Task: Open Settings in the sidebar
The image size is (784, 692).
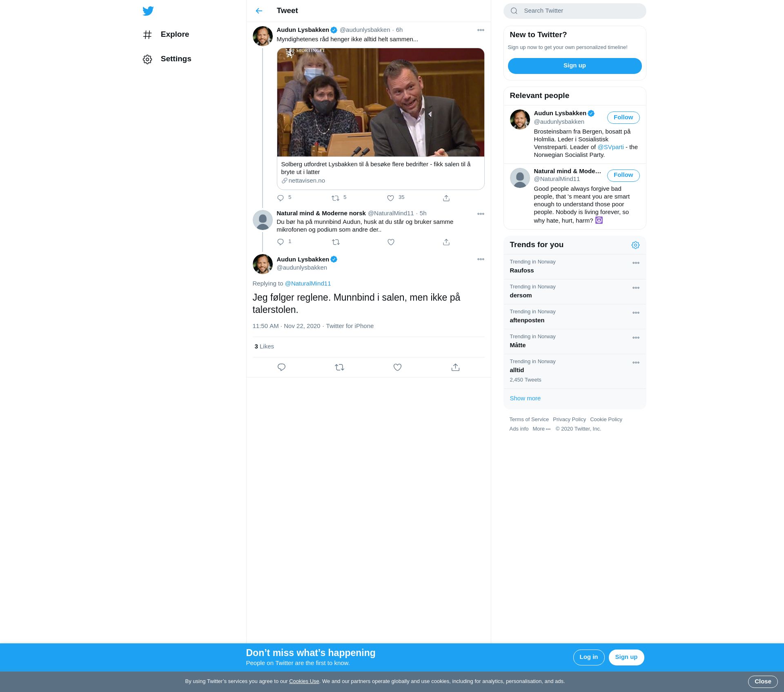Action: point(176,59)
